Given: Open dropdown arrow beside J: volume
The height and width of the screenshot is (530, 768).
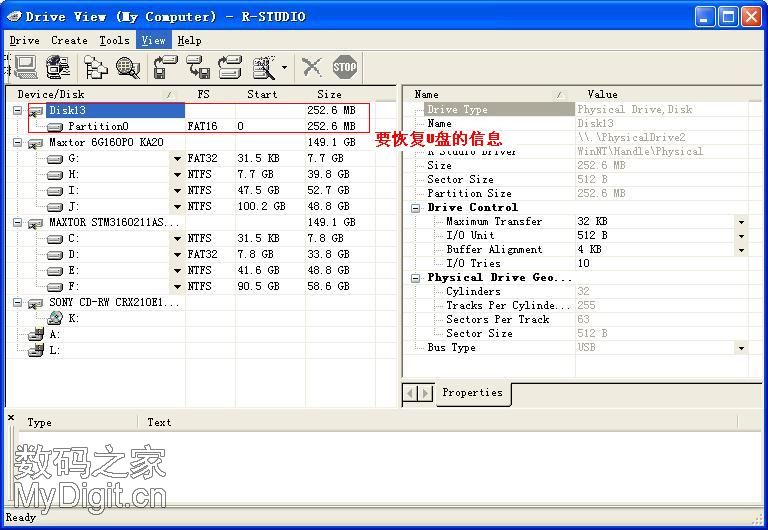Looking at the screenshot, I should pos(177,207).
